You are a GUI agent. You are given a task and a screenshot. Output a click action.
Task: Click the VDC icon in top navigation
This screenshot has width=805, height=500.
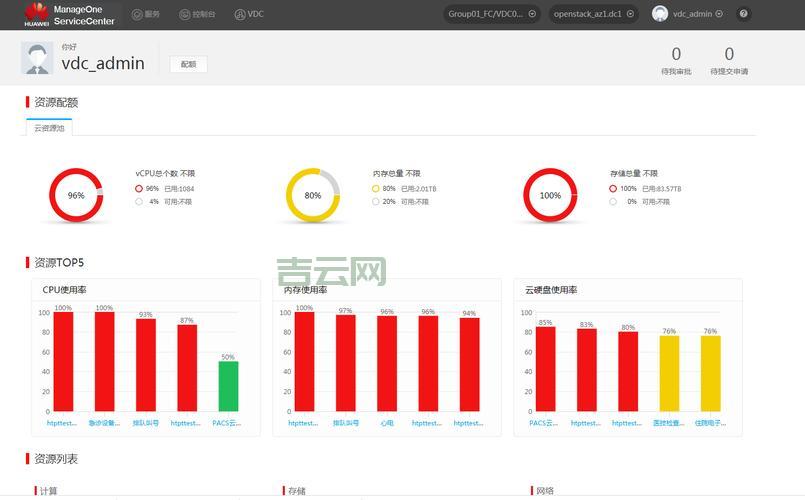pyautogui.click(x=240, y=14)
